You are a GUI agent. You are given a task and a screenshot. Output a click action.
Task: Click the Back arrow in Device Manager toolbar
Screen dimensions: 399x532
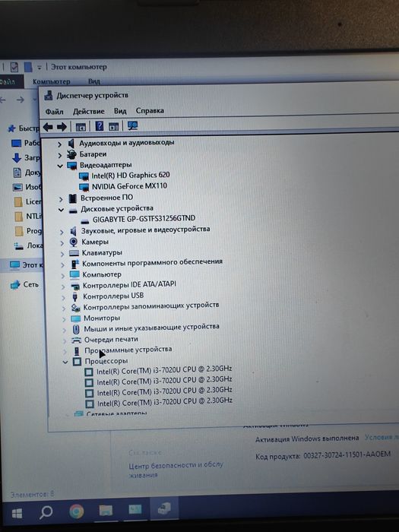[x=48, y=127]
